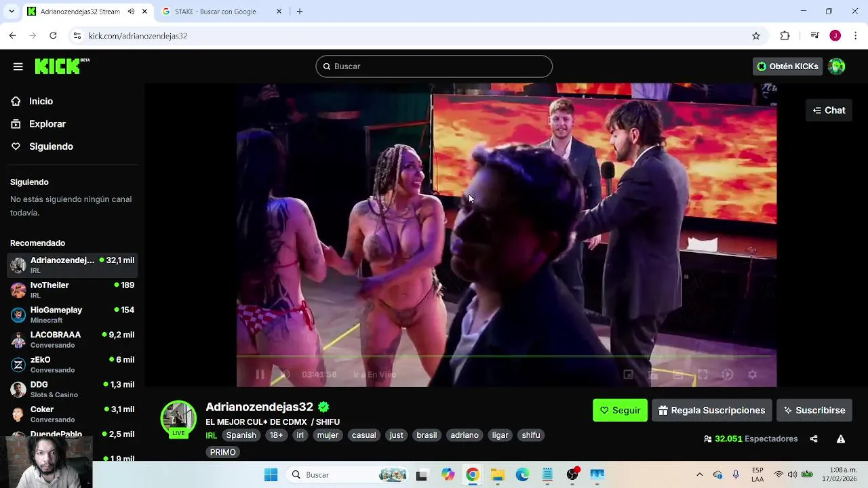868x488 pixels.
Task: Open Chrome media controls icon
Action: 815,36
